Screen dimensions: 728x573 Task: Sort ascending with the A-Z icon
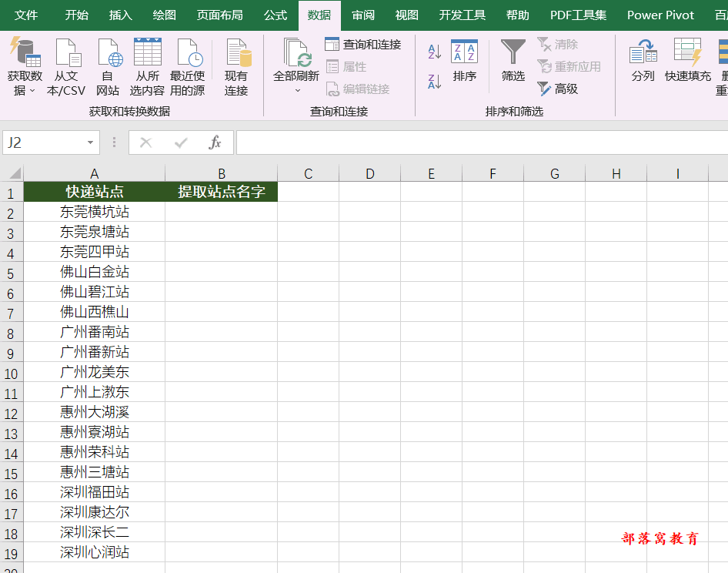click(434, 52)
